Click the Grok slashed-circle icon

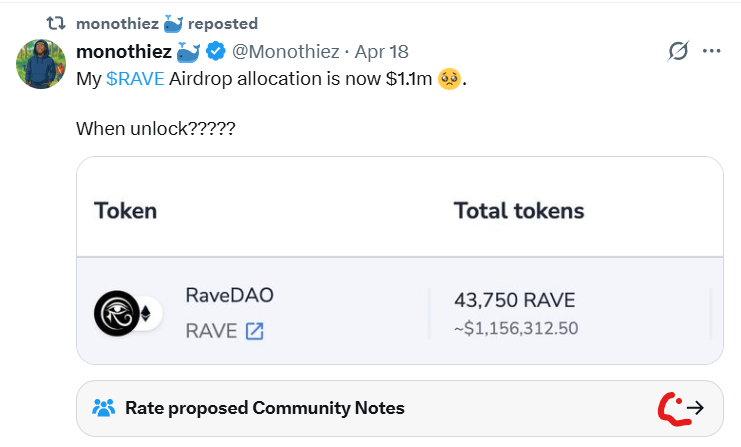[x=677, y=51]
